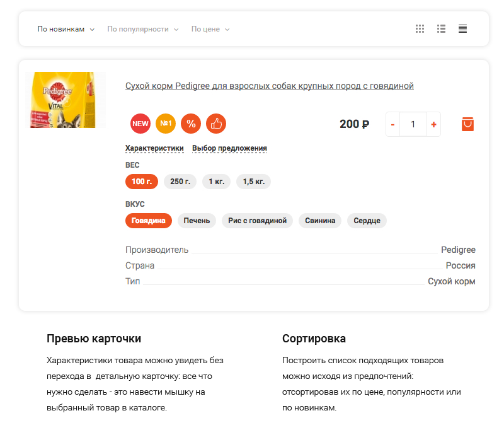Viewport: 504px width, 430px height.
Task: Click the quantity input field
Action: click(413, 124)
